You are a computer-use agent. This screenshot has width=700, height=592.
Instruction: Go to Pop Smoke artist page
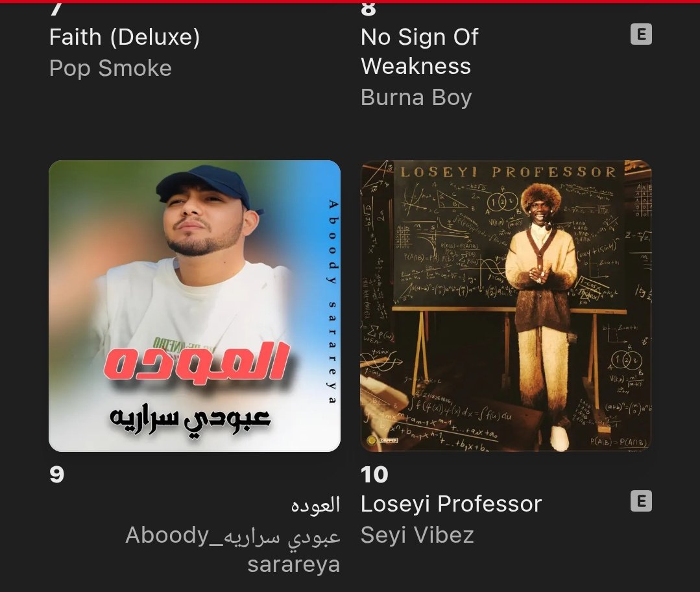click(x=110, y=68)
